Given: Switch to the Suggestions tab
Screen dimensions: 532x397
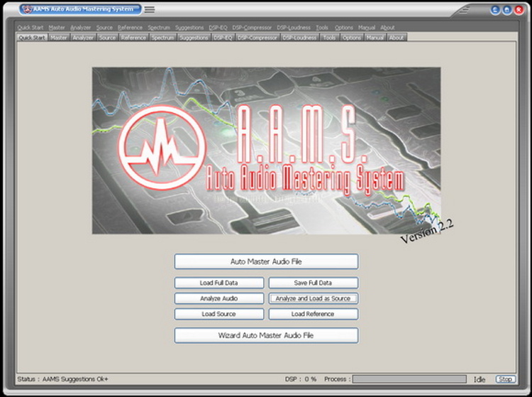Looking at the screenshot, I should click(194, 38).
